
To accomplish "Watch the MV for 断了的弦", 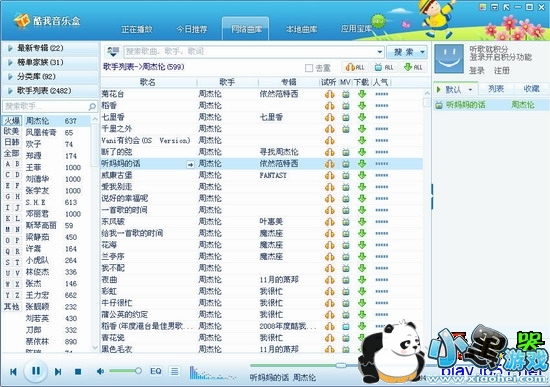I will pos(346,152).
